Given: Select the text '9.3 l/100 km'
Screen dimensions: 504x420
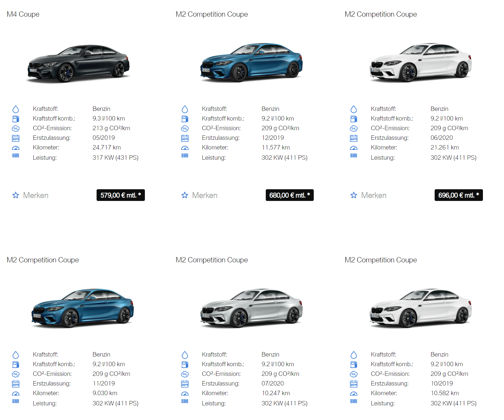Looking at the screenshot, I should point(109,118).
